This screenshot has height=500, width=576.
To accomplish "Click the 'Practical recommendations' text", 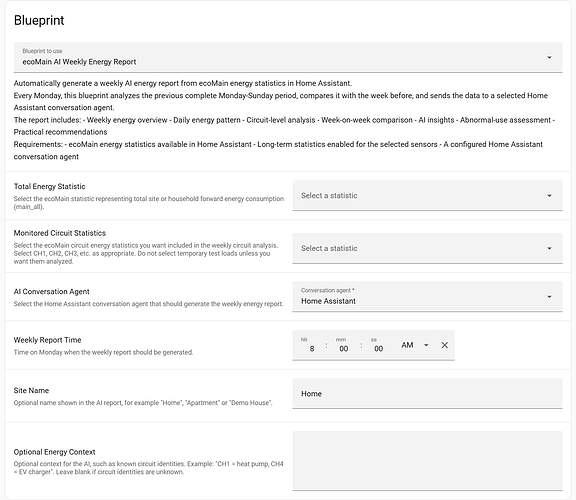I will (x=61, y=132).
